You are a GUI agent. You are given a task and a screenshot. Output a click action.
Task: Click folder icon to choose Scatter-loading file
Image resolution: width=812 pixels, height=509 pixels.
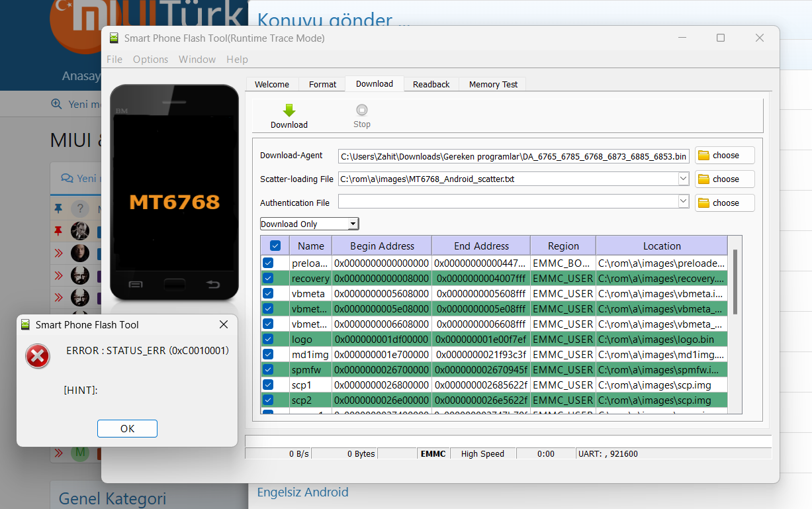[x=704, y=179]
